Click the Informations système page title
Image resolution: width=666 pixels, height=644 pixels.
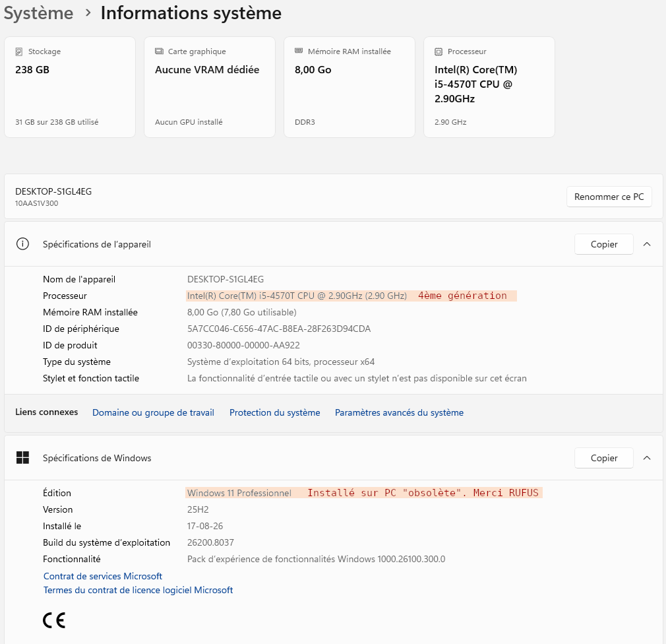[x=191, y=13]
